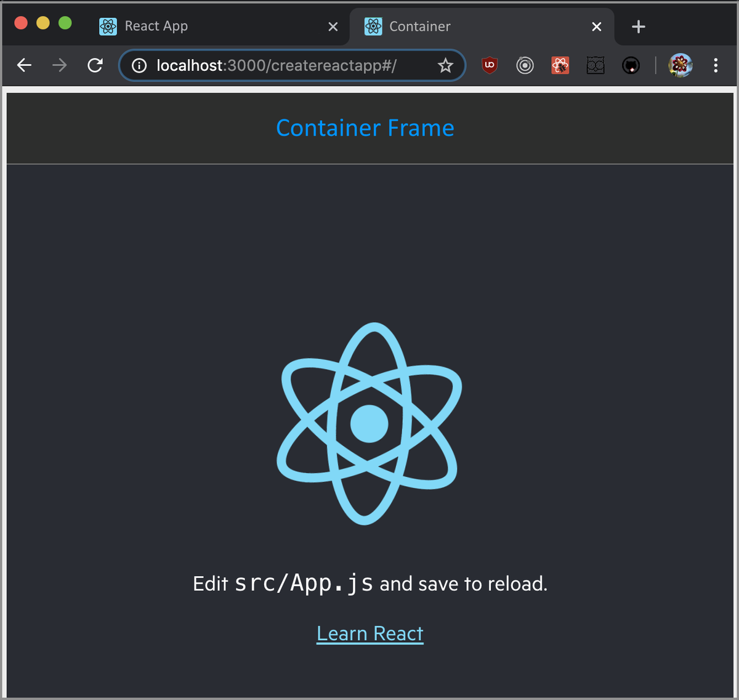Reload the current page

click(x=95, y=65)
